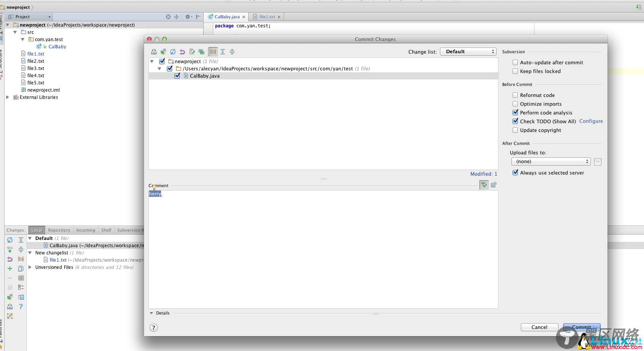The image size is (644, 351).
Task: Click inside the commit comment text area
Action: click(323, 249)
